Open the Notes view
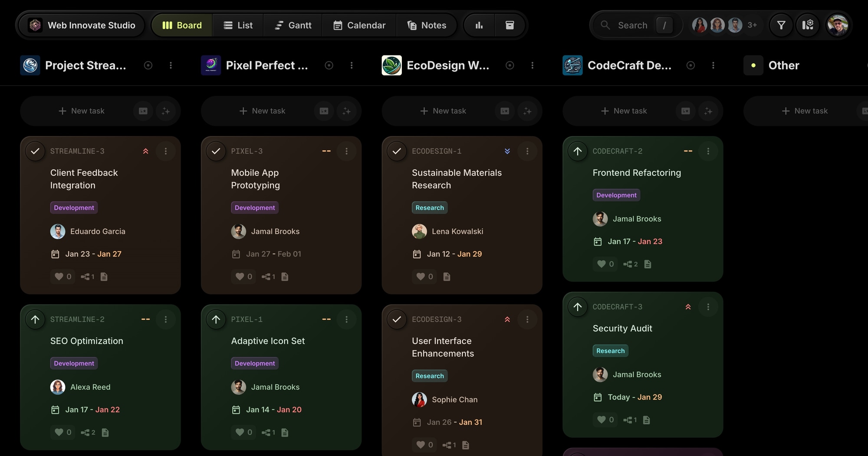The image size is (868, 456). coord(427,25)
